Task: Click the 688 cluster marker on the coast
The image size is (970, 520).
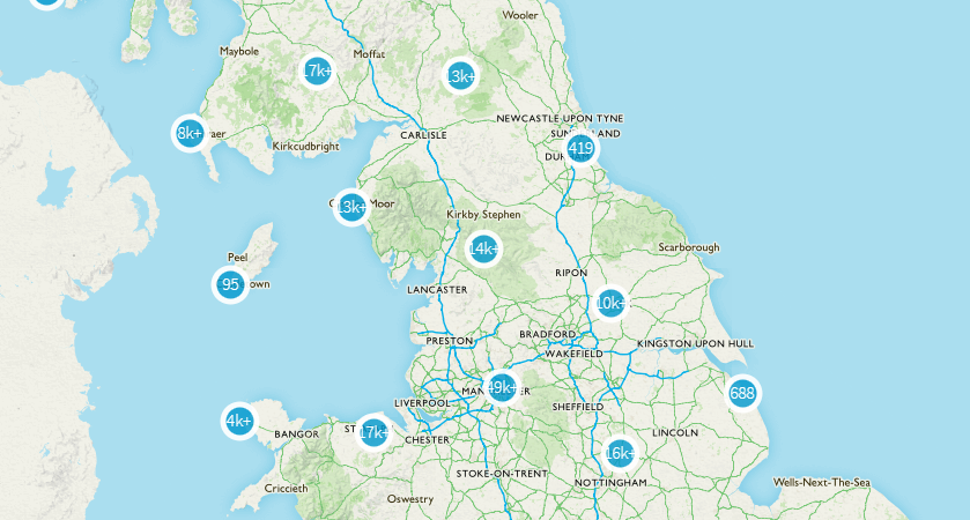Action: click(742, 393)
